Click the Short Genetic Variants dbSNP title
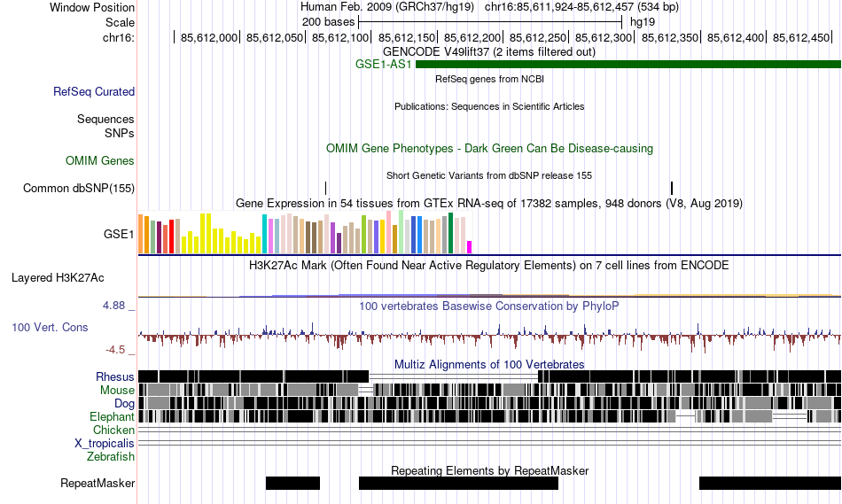 tap(489, 175)
